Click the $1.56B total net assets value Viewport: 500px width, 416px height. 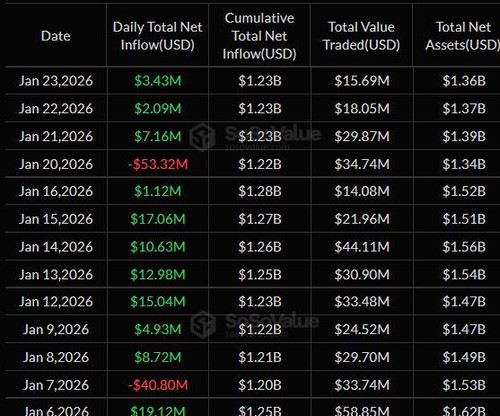point(464,247)
